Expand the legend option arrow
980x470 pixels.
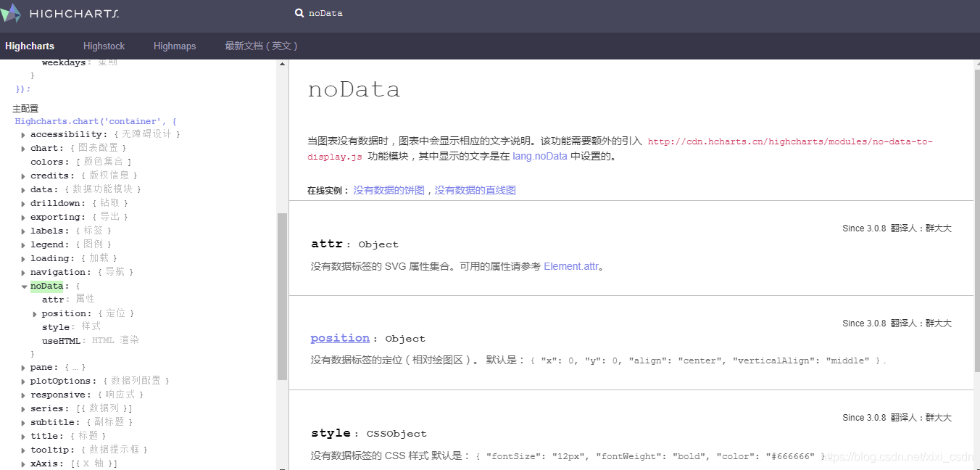pyautogui.click(x=23, y=245)
